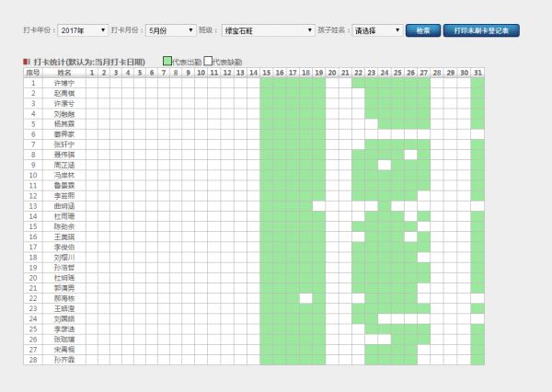Expand the 班级 class dropdown

tap(269, 30)
